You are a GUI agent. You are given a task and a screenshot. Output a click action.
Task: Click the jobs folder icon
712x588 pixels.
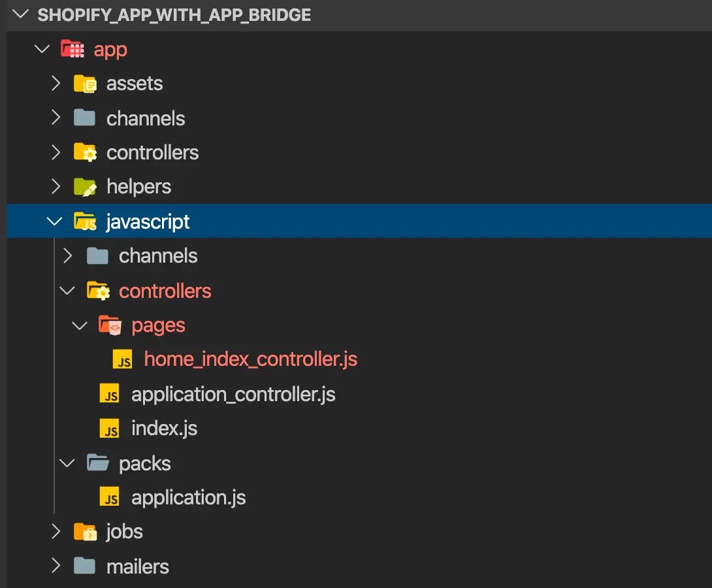[84, 532]
